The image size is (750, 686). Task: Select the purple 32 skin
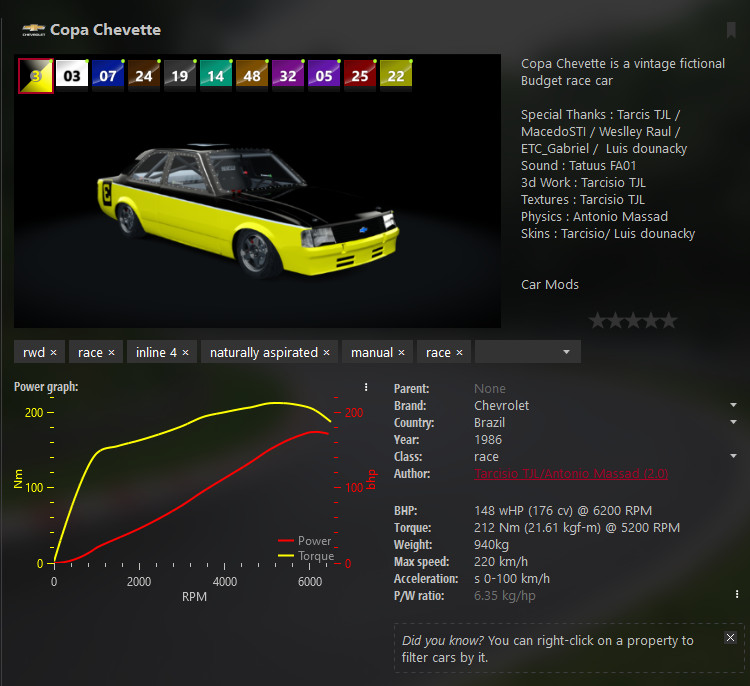[288, 75]
